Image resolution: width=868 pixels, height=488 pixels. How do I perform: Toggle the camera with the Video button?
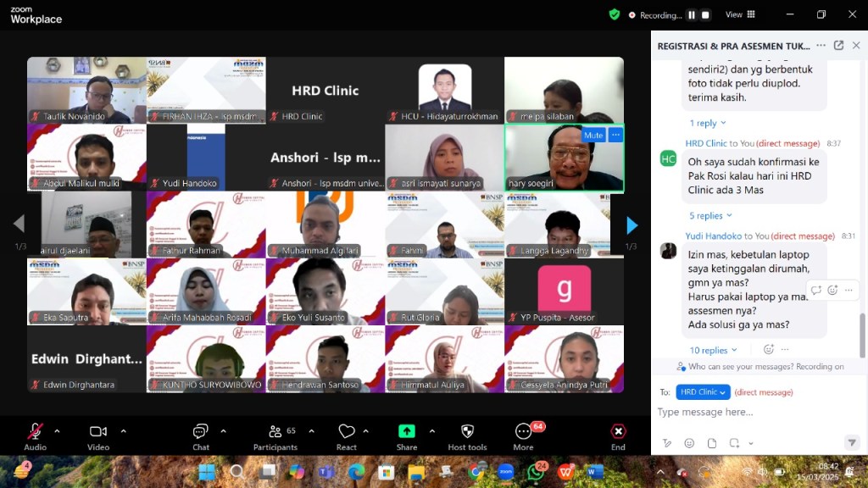(98, 433)
